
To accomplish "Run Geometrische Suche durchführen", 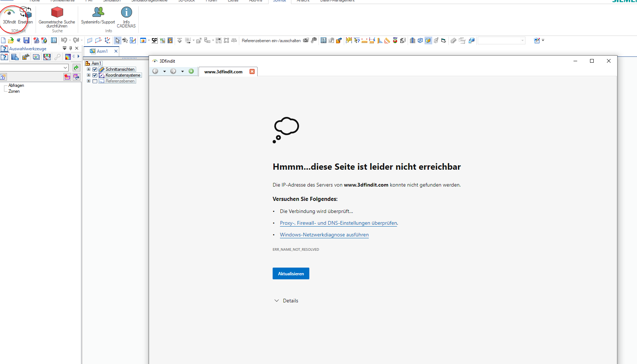I will [57, 17].
